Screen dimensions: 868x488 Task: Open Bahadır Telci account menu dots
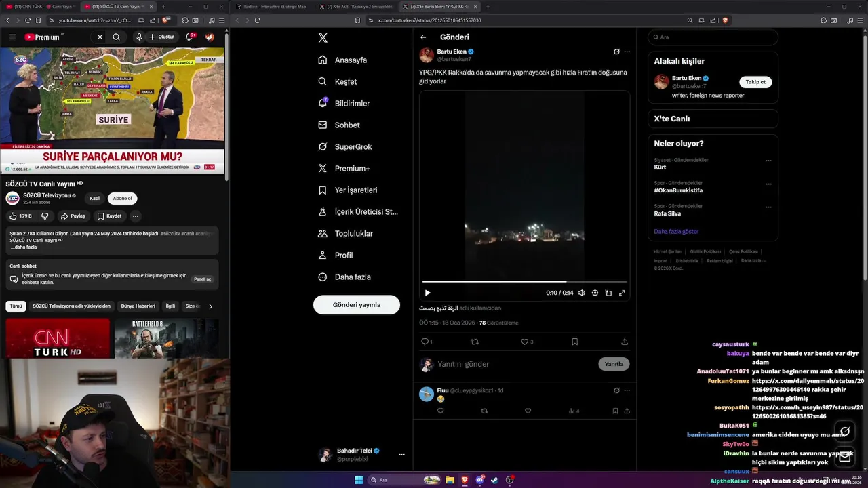pos(401,455)
